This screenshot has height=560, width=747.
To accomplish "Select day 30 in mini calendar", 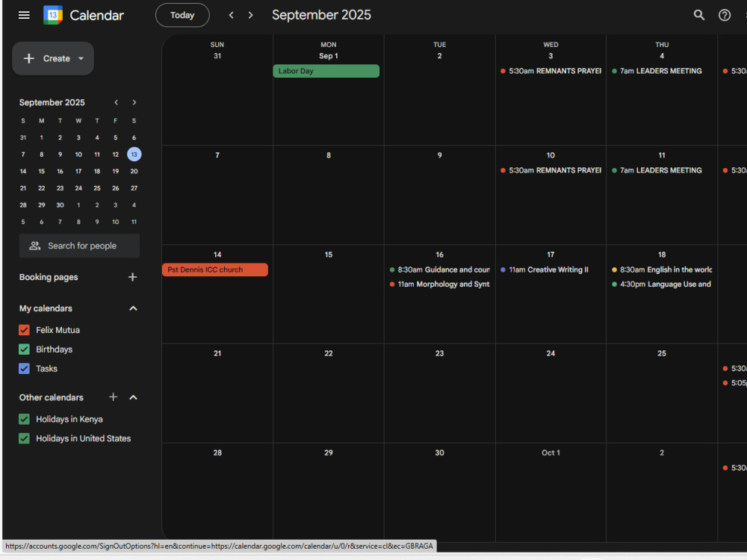I will pyautogui.click(x=60, y=205).
